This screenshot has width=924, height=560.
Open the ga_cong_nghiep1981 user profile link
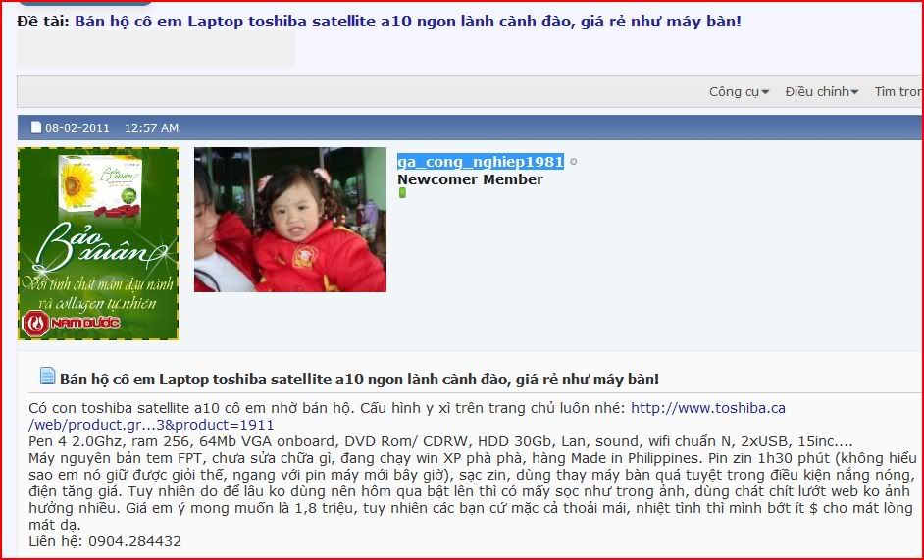(481, 162)
